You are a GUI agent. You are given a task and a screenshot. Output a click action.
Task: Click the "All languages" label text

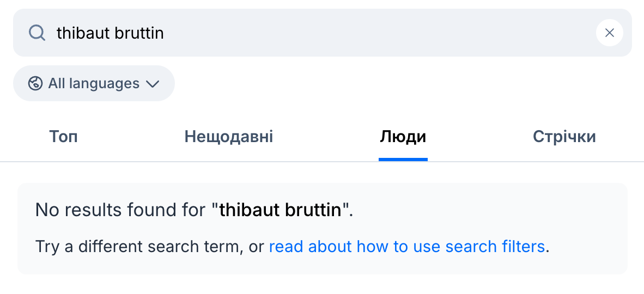tap(94, 83)
